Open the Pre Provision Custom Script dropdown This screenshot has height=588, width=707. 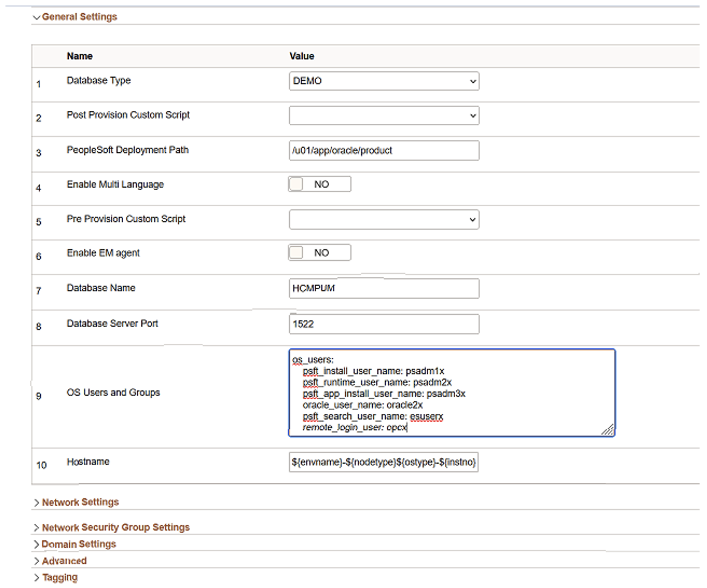click(x=384, y=220)
